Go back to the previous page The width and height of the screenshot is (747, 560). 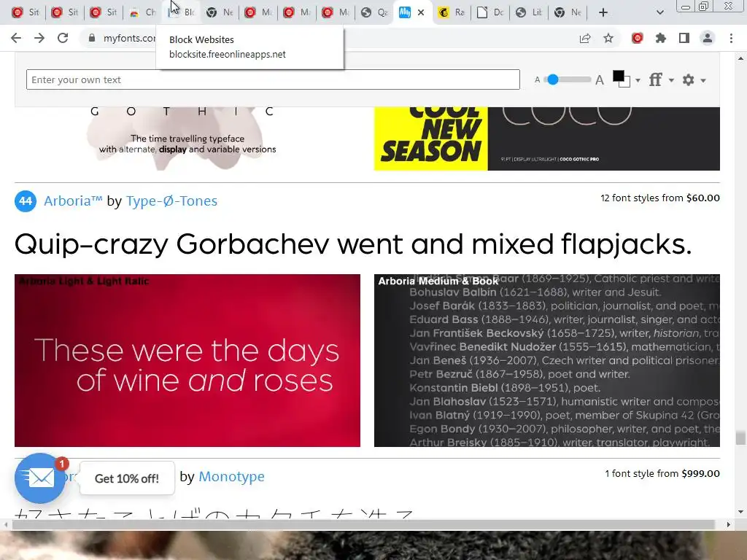[16, 38]
